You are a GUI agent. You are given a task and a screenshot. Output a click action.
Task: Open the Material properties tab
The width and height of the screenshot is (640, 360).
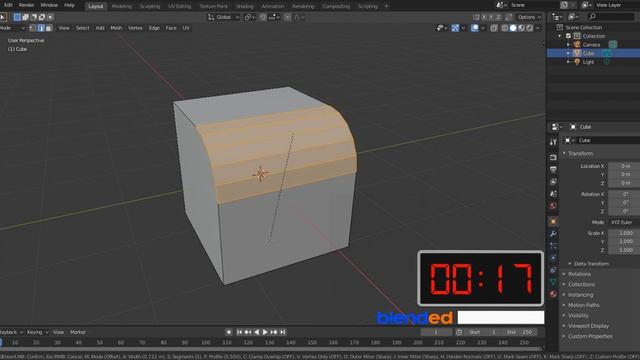coord(553,294)
